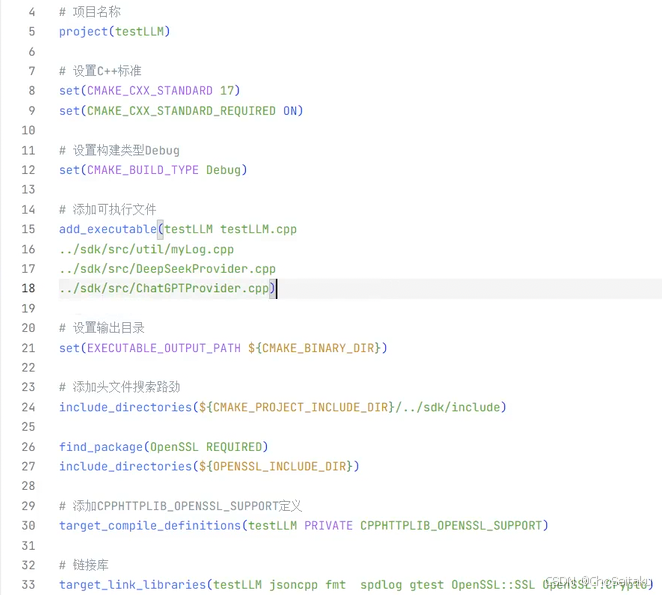Image resolution: width=662 pixels, height=595 pixels.
Task: Click the comment 添加可执行文件
Action: pyautogui.click(x=108, y=209)
